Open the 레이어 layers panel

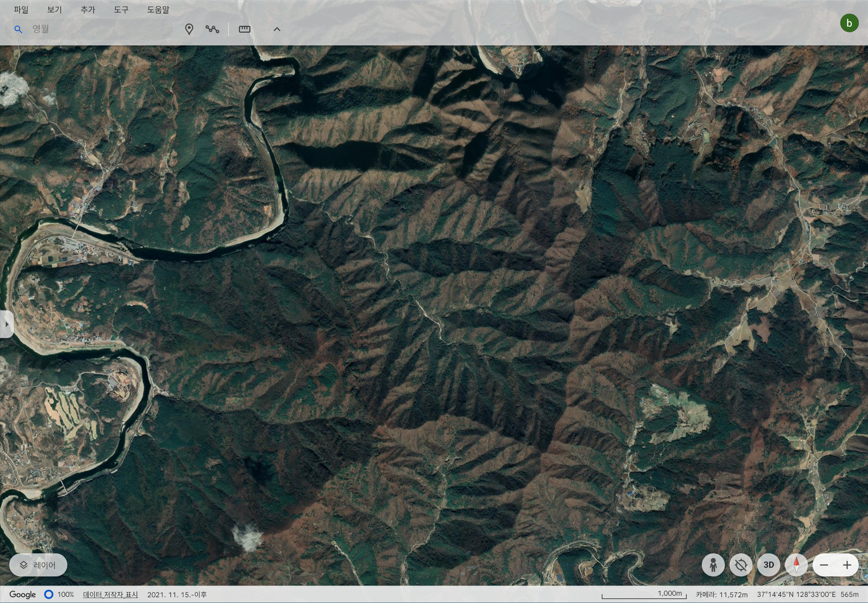(x=38, y=565)
